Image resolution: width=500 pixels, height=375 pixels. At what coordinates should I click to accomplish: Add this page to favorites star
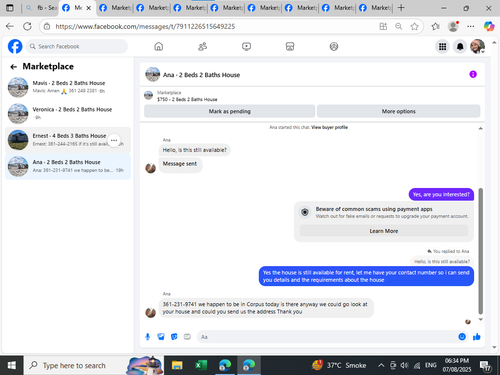pyautogui.click(x=414, y=26)
